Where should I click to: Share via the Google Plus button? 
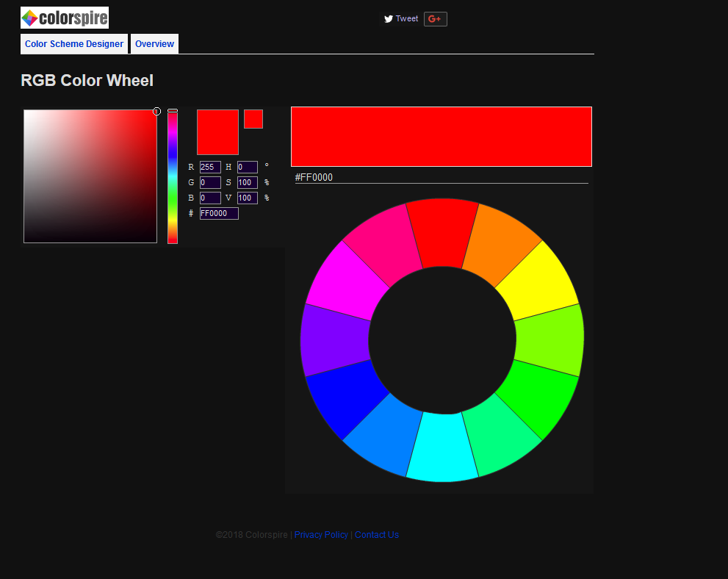click(x=435, y=19)
